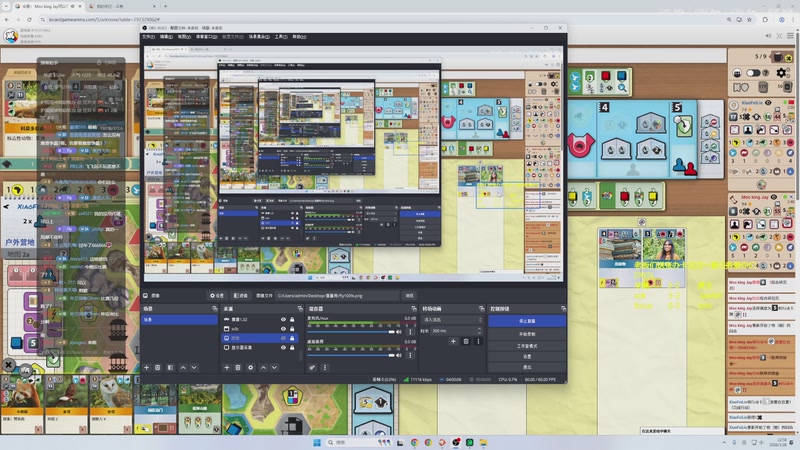Open the transition type dropdown
800x450 pixels.
click(x=452, y=320)
